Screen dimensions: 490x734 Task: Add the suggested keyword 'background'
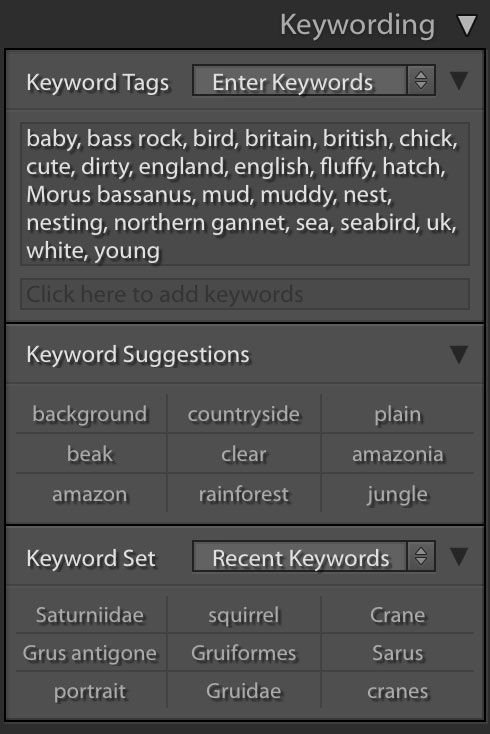coord(91,414)
